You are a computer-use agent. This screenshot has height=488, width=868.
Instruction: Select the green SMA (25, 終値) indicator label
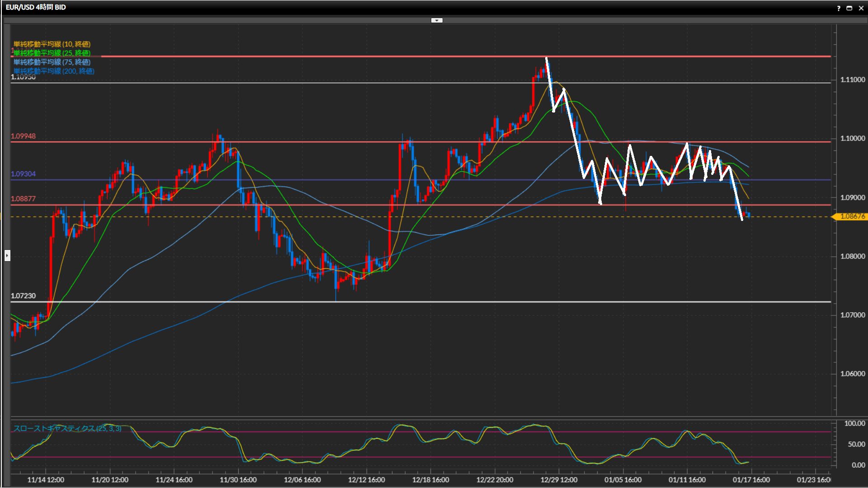(x=52, y=53)
